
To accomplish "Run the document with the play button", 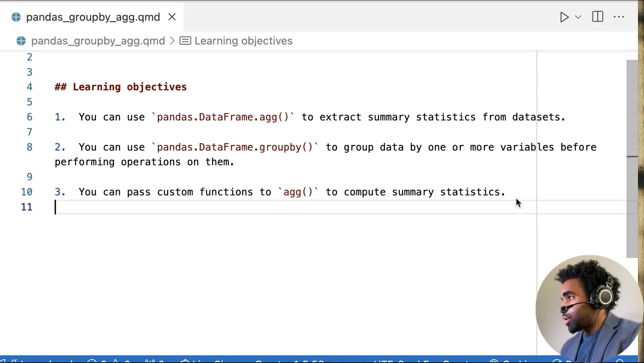I will point(564,17).
